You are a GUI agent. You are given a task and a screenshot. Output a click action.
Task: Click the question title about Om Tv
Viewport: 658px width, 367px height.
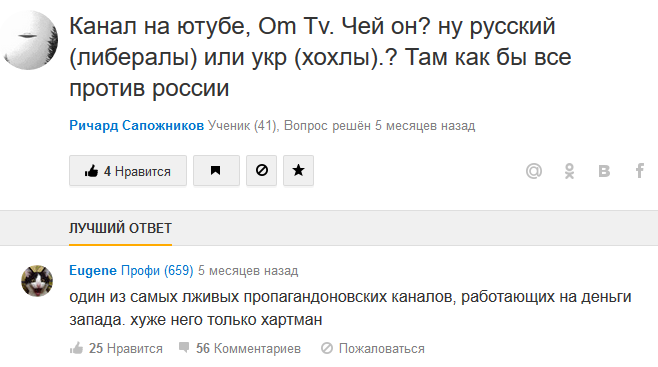pos(320,57)
